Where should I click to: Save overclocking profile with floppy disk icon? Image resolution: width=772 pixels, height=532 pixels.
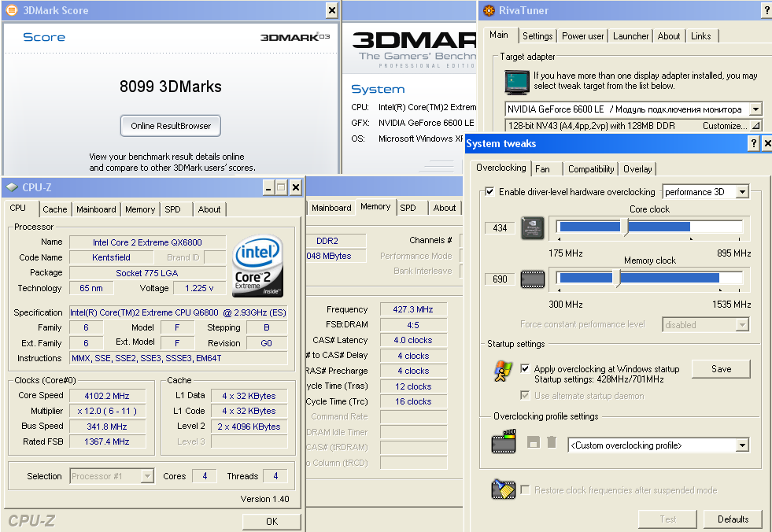(534, 441)
